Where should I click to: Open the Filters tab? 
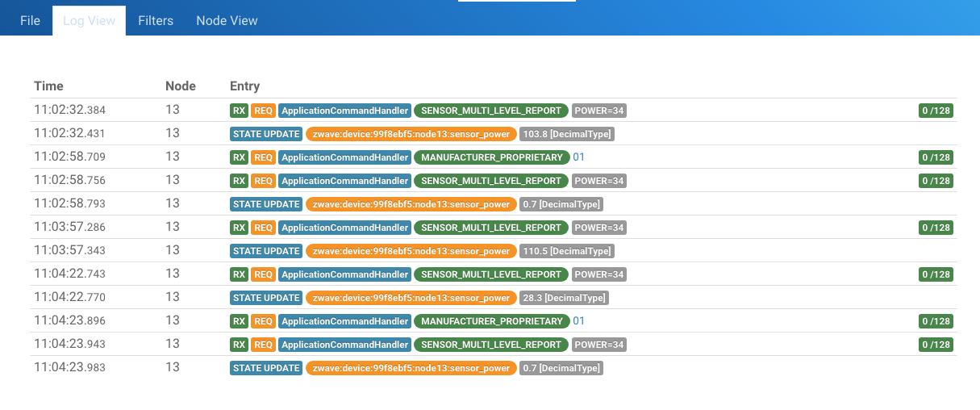(x=156, y=20)
